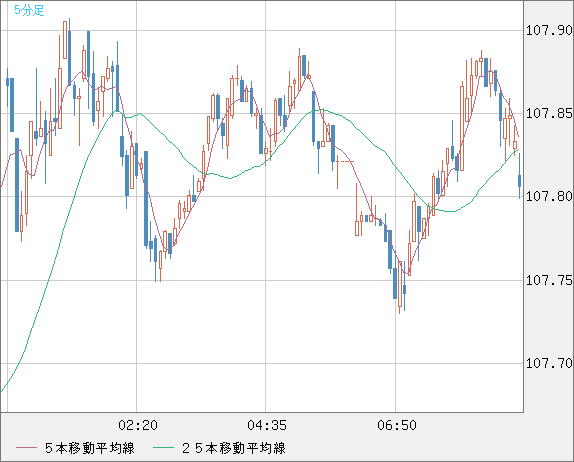Click the 107.70 price axis label
Viewport: 574px width, 462px height.
[549, 363]
